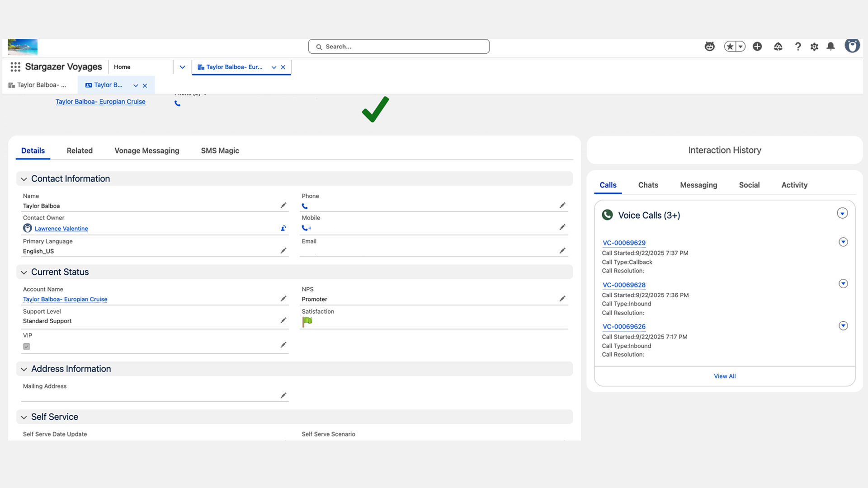
Task: Open actions dropdown for VC-00069629
Action: click(843, 242)
